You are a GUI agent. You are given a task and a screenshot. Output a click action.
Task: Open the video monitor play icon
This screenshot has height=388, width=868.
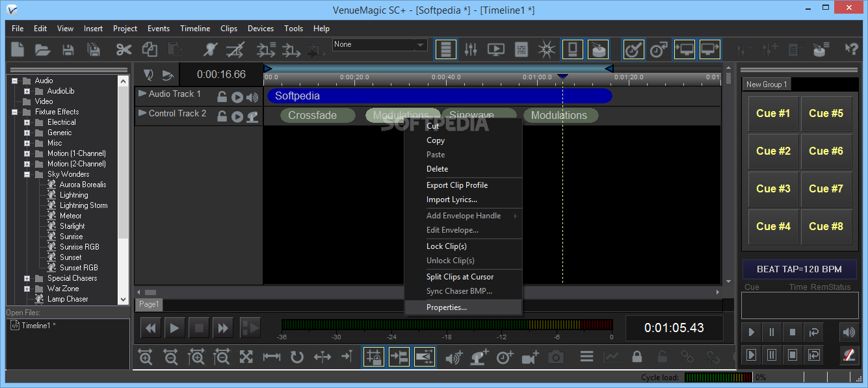pyautogui.click(x=496, y=49)
